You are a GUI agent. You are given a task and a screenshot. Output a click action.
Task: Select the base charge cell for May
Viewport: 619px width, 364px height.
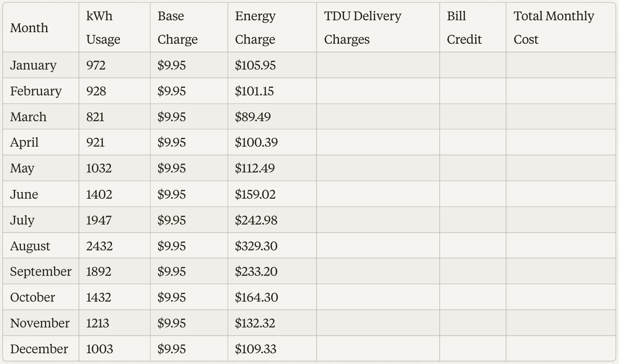(172, 168)
